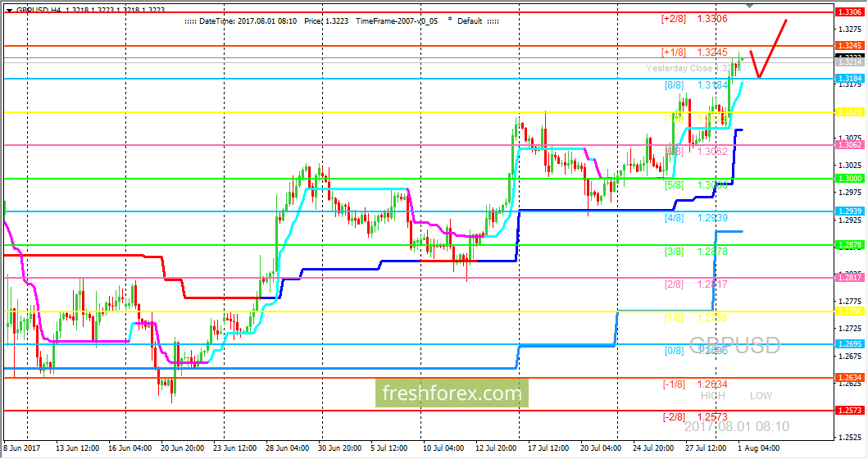The image size is (868, 459).
Task: Click the DateTime: 2017.08.01 08:10 header text
Action: point(248,21)
